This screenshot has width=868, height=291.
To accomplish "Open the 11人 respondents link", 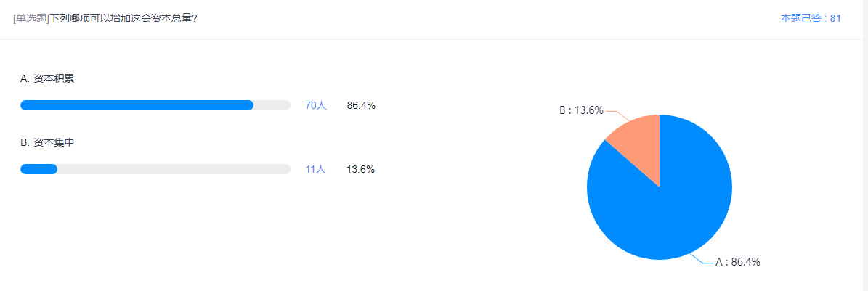I will 315,169.
